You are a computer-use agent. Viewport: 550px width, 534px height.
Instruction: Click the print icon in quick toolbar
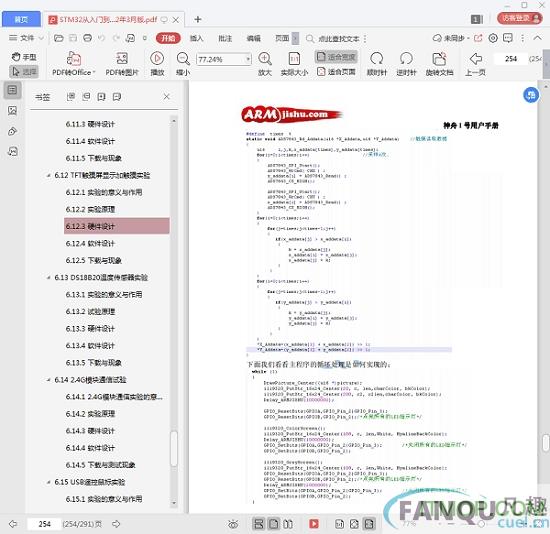pos(87,38)
